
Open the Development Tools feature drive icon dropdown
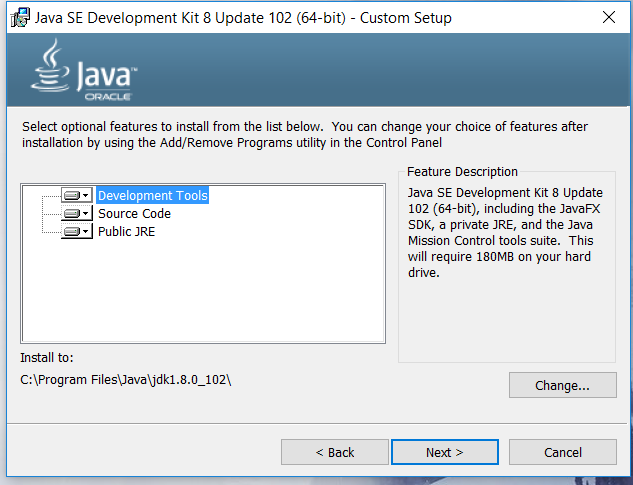click(77, 195)
